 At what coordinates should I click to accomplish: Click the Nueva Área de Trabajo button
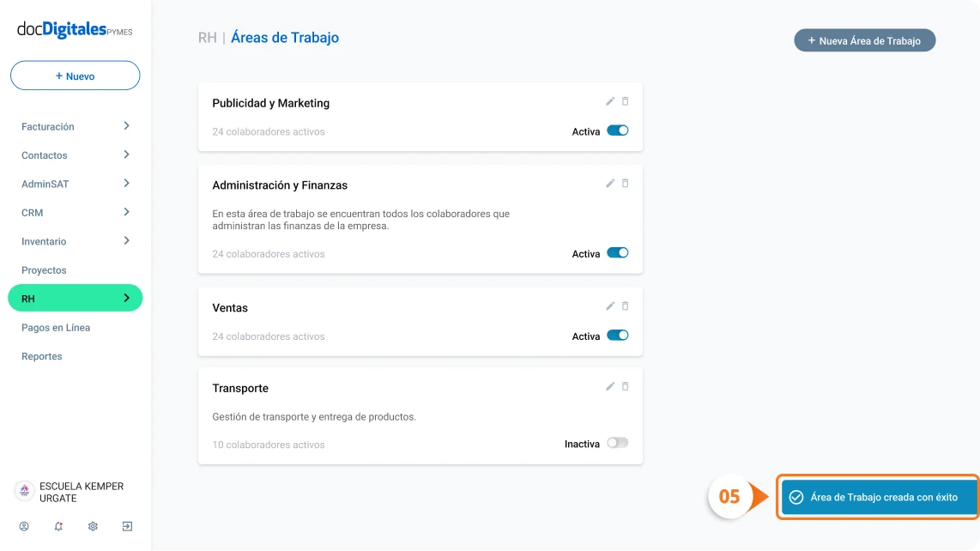pos(864,40)
